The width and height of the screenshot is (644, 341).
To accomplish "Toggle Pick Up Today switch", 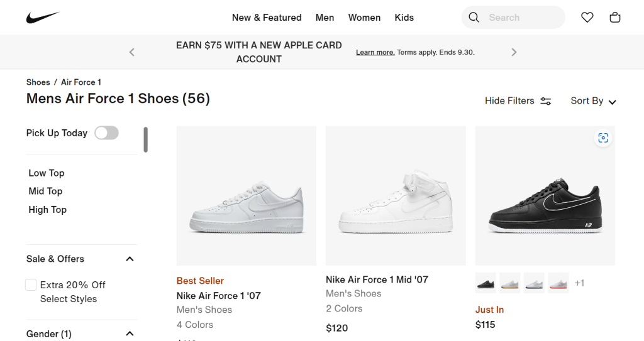I will 106,133.
